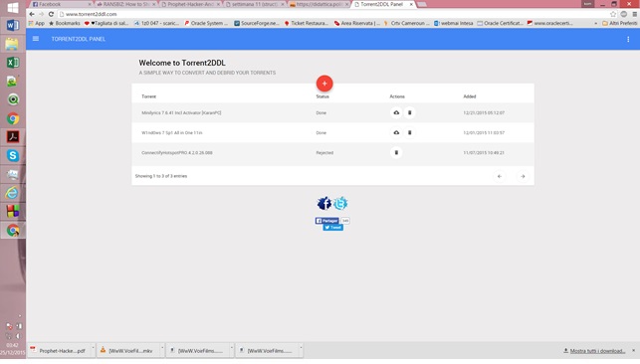Open the webmai Intesa bookmark
Viewport: 640px width, 364px height.
tap(453, 23)
